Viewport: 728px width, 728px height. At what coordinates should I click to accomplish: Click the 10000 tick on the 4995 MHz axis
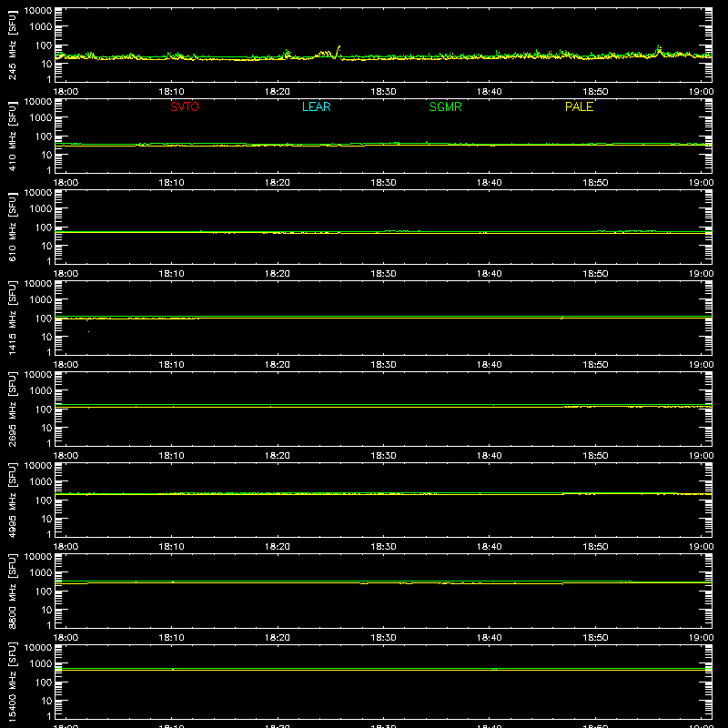click(38, 466)
